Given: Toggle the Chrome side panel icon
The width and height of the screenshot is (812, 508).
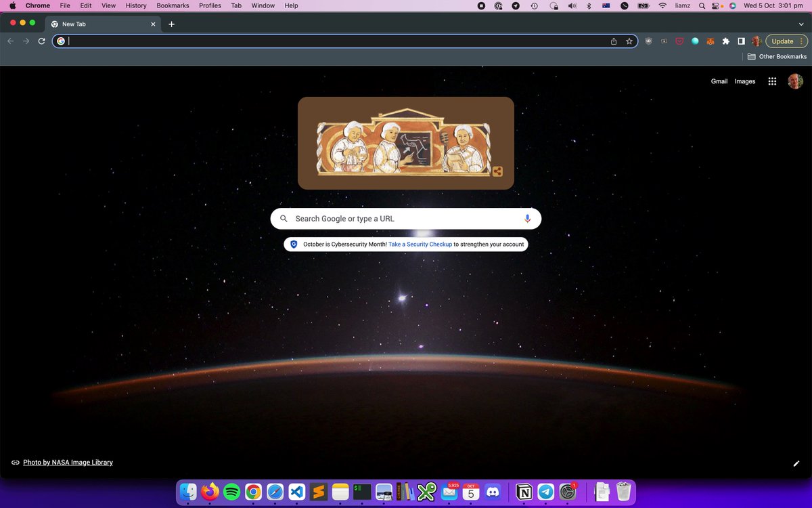Looking at the screenshot, I should click(x=742, y=41).
